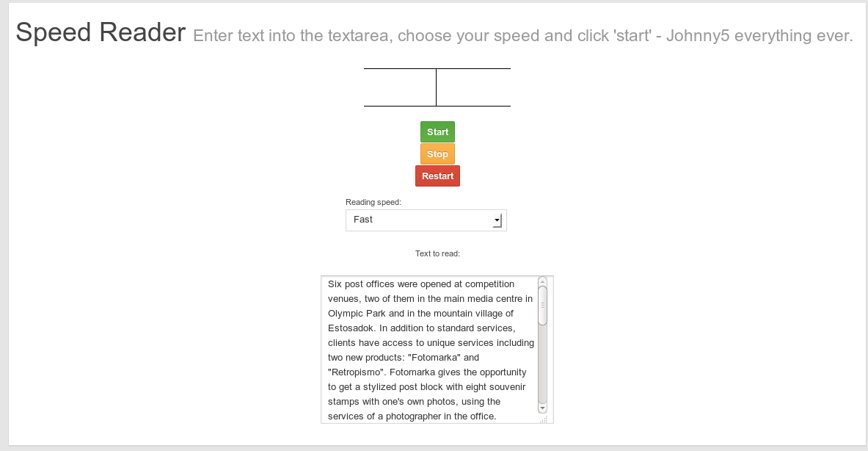Click the Restart button
The image size is (868, 451).
coord(437,176)
